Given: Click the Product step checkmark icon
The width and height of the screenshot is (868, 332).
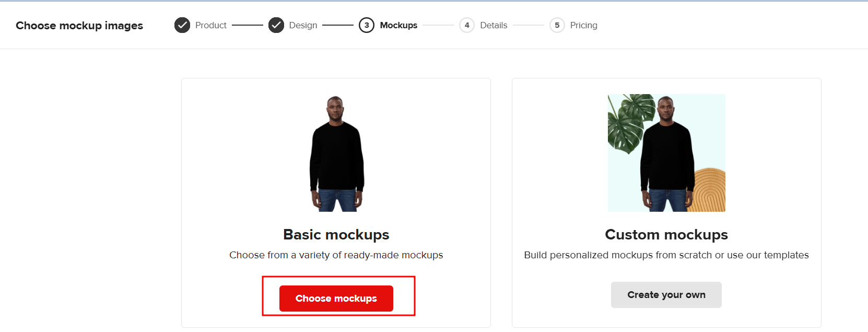Looking at the screenshot, I should (x=182, y=25).
